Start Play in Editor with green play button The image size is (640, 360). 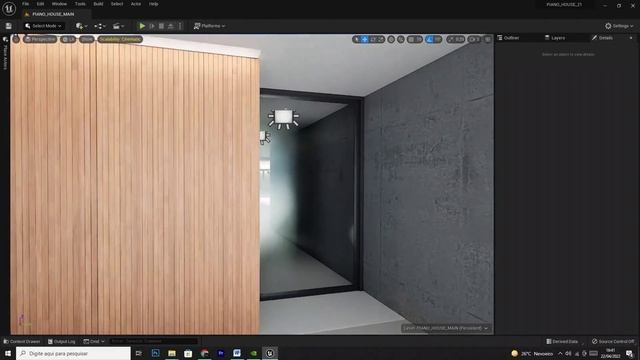point(142,26)
